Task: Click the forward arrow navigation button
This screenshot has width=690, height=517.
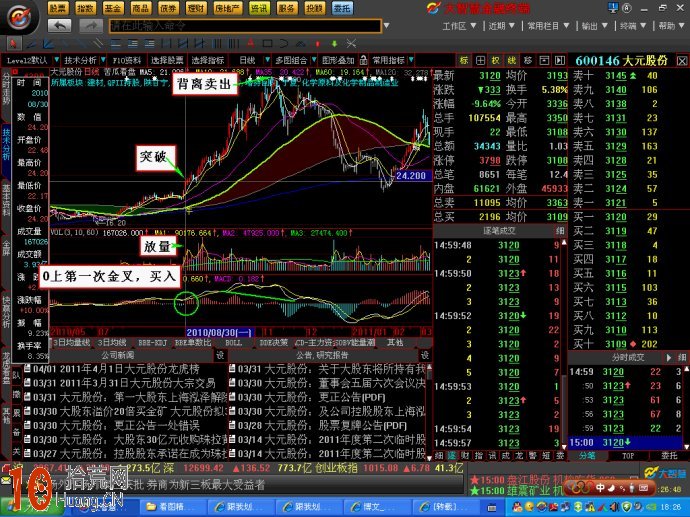Action: pyautogui.click(x=91, y=26)
